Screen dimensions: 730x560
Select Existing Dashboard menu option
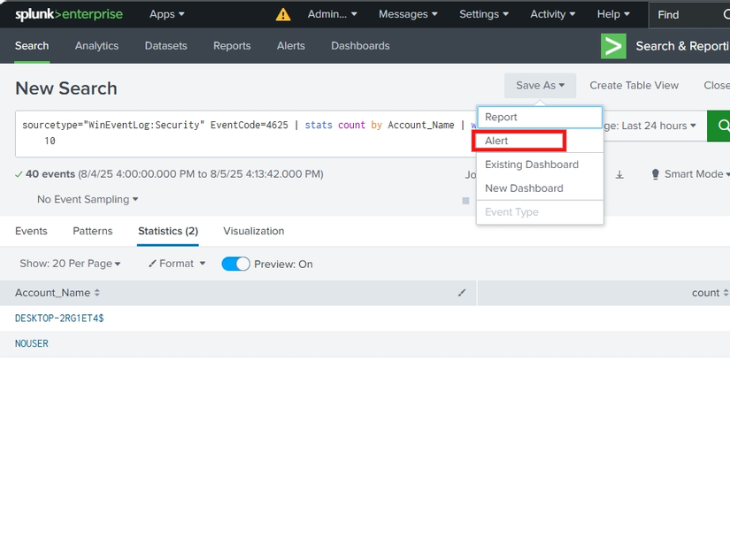pyautogui.click(x=540, y=165)
